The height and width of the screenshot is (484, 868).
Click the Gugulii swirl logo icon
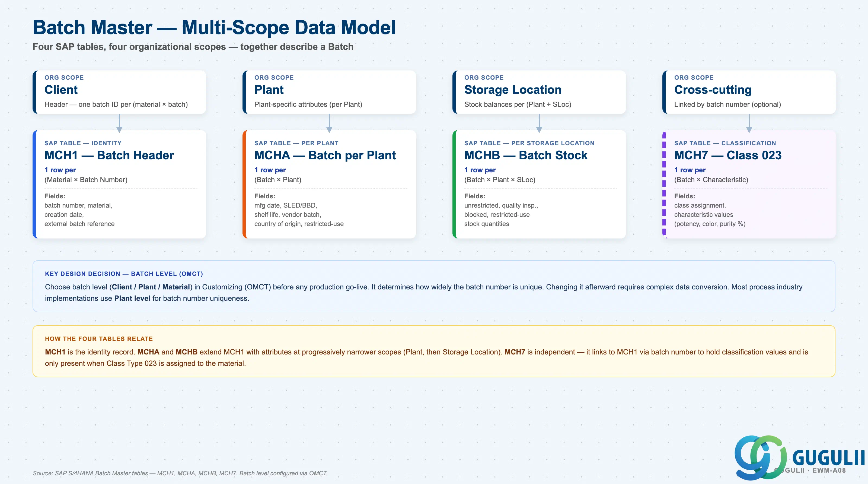[761, 457]
